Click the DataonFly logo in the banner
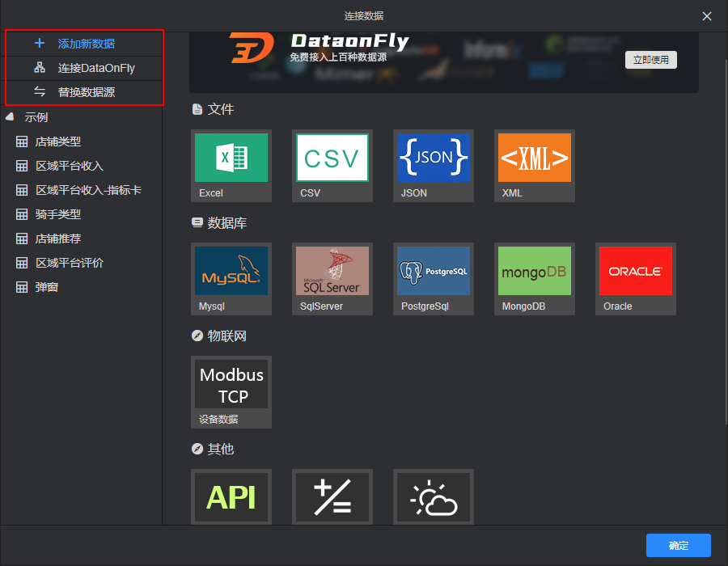The image size is (728, 566). 252,48
